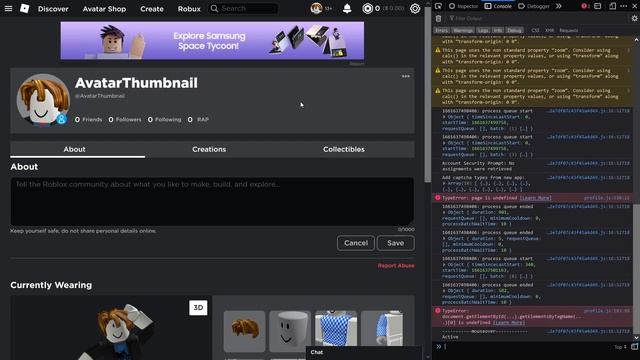The width and height of the screenshot is (640, 360).
Task: Switch to the Creations profile tab
Action: point(209,149)
